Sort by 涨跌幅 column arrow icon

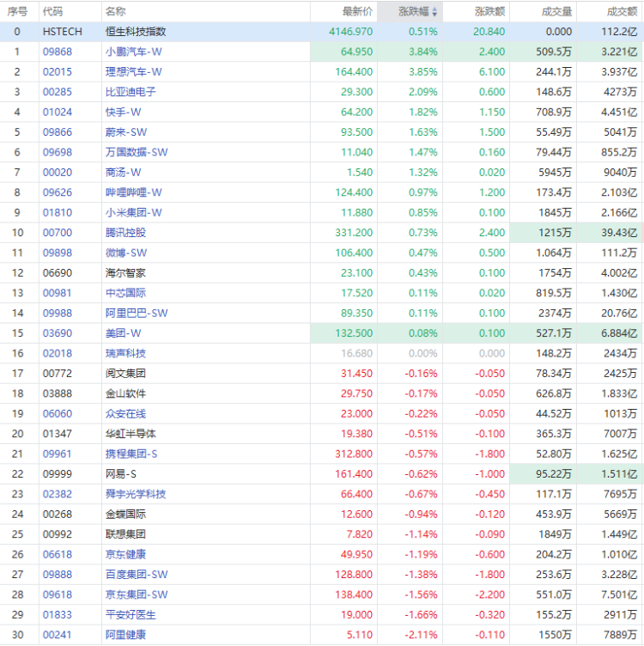click(434, 12)
